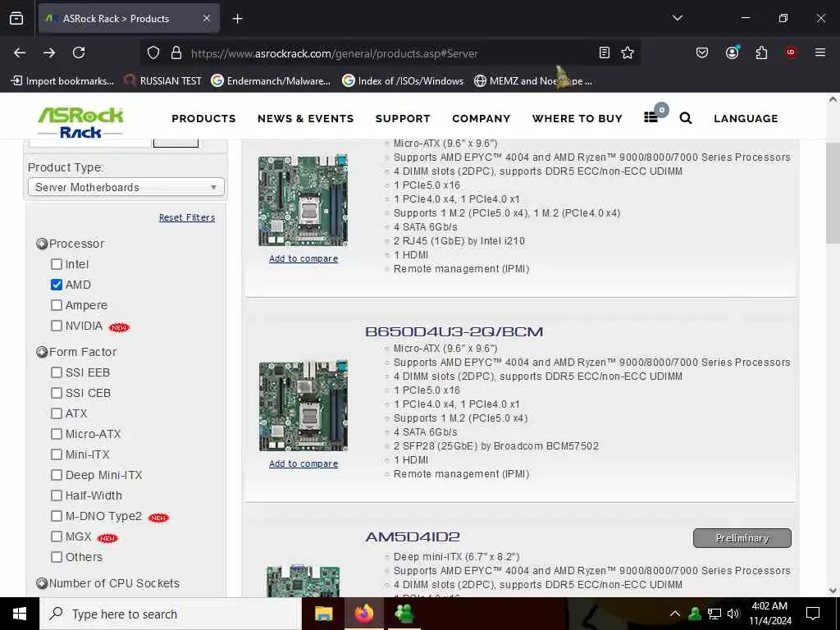840x630 pixels.
Task: Uncheck the AMD processor filter
Action: (57, 285)
